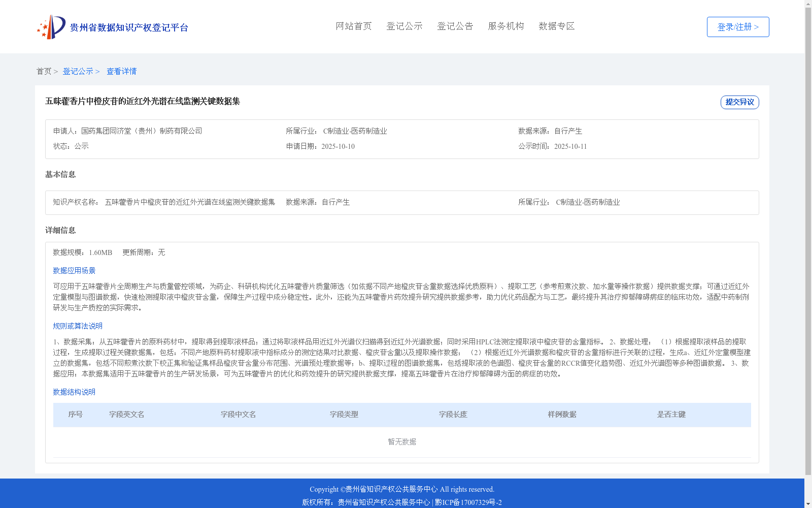Viewport: 812px width, 508px height.
Task: Click the 登录/注册 button
Action: pyautogui.click(x=738, y=27)
